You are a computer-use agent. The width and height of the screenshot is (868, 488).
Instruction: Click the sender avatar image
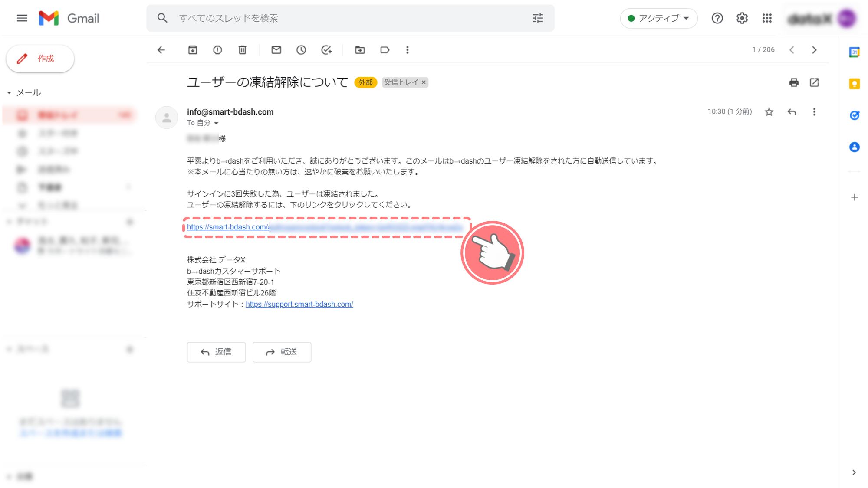[167, 118]
